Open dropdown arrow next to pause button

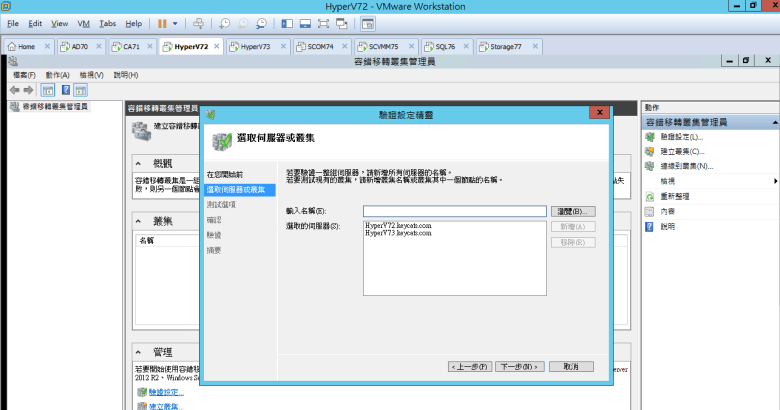tap(177, 22)
